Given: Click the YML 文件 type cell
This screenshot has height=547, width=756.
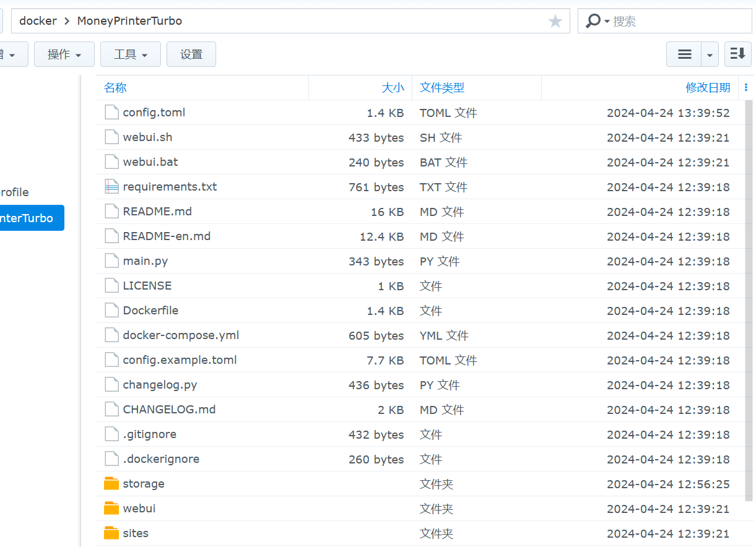Looking at the screenshot, I should click(x=444, y=335).
